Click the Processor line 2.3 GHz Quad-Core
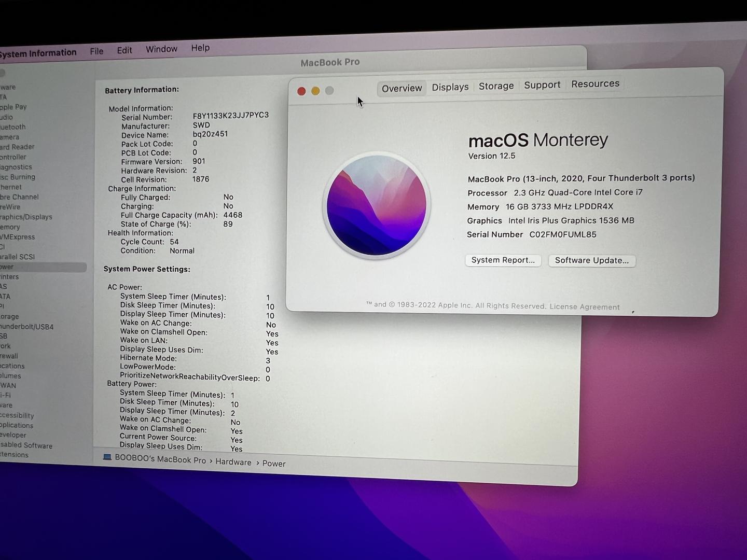 [555, 192]
